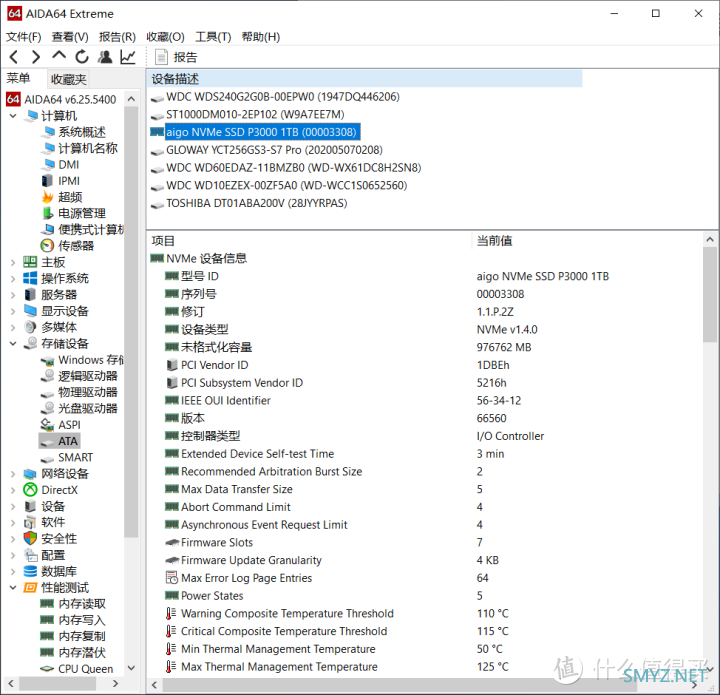This screenshot has width=720, height=695.
Task: Click the 配置 configuration icon
Action: [x=30, y=555]
